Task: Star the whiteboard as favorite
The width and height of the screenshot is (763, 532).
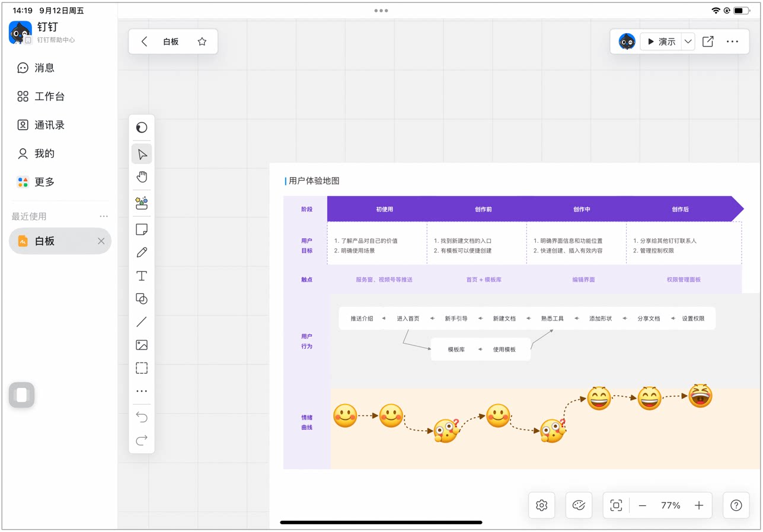Action: tap(202, 41)
